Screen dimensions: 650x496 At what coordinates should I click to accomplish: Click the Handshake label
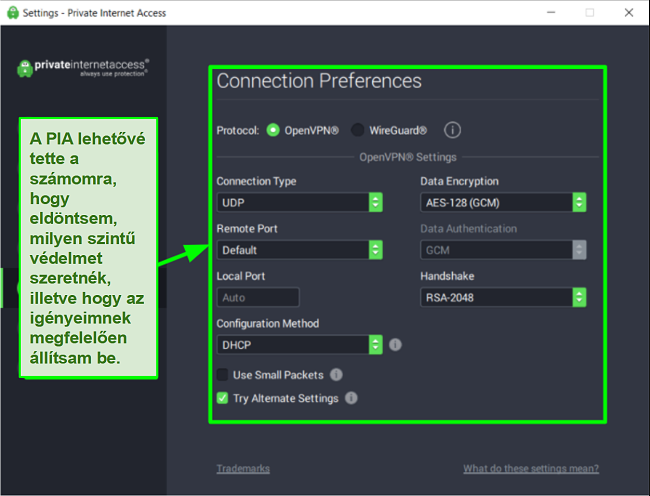click(447, 276)
